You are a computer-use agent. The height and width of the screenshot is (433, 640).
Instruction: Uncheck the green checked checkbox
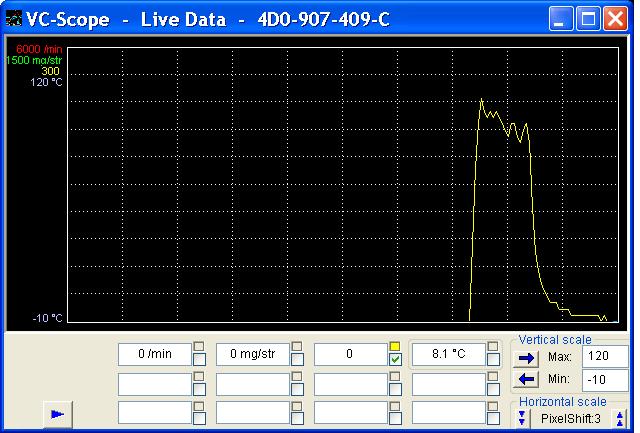click(x=395, y=360)
